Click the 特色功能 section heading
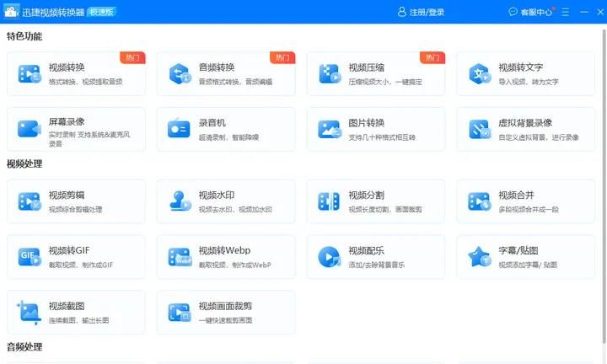The image size is (607, 364). click(x=24, y=36)
